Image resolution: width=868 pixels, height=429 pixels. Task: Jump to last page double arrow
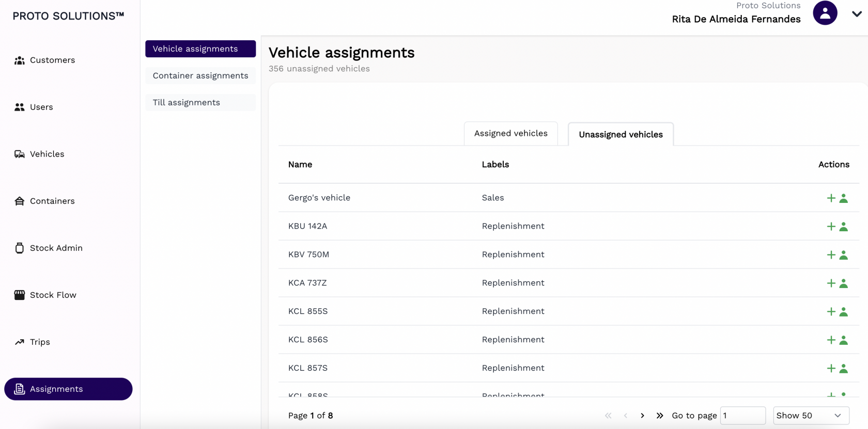(660, 416)
